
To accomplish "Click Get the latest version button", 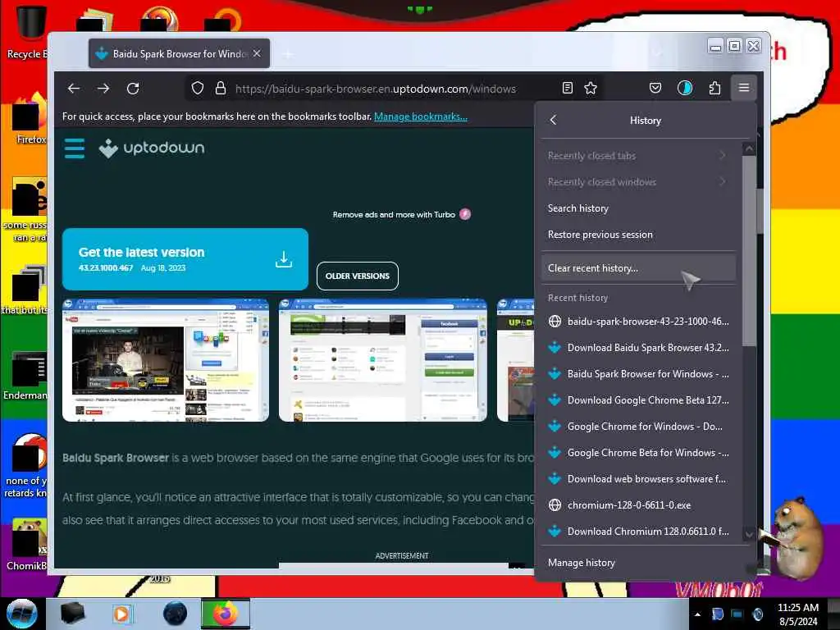I will pos(185,259).
